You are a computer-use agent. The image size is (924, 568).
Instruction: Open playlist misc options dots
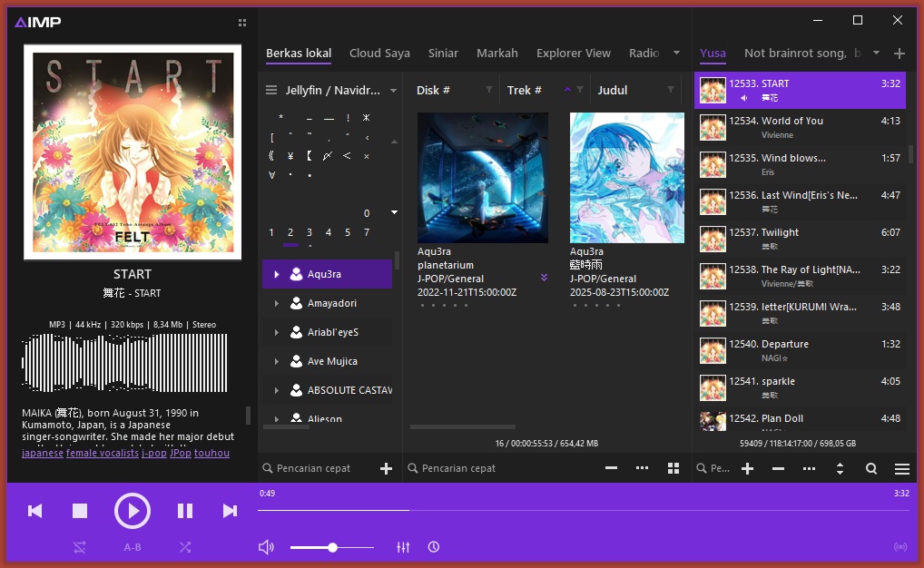[x=809, y=469]
